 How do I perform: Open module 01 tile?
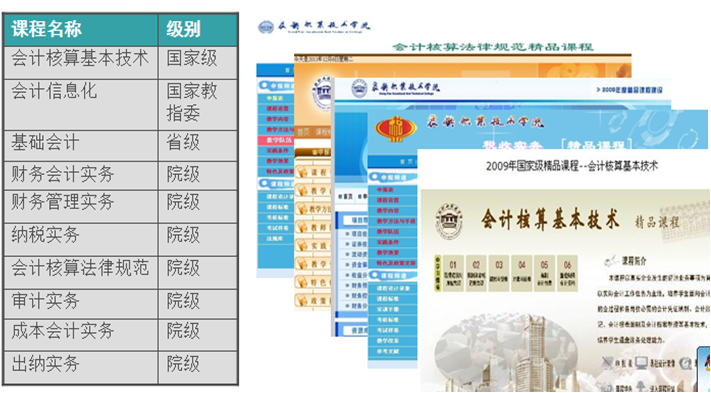(453, 272)
